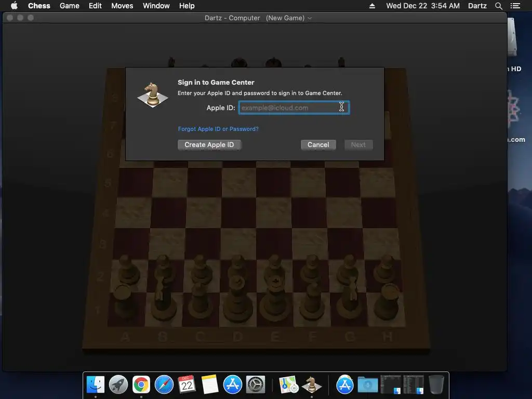The width and height of the screenshot is (532, 399).
Task: Select the white queen on D1
Action: [x=237, y=300]
